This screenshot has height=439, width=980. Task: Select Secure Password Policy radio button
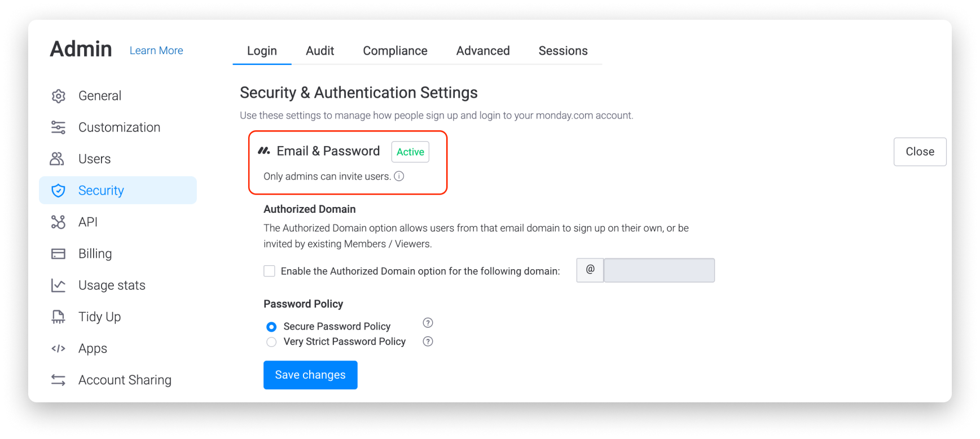[x=271, y=327]
